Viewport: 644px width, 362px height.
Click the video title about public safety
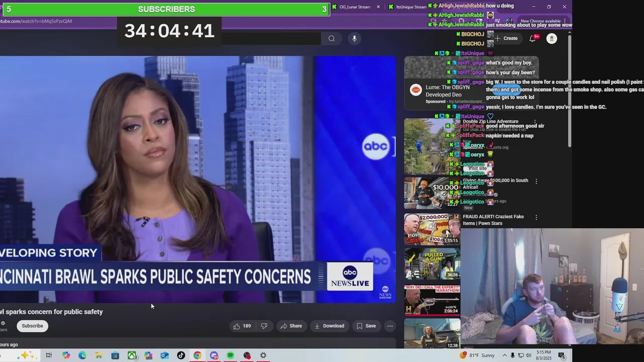point(51,312)
